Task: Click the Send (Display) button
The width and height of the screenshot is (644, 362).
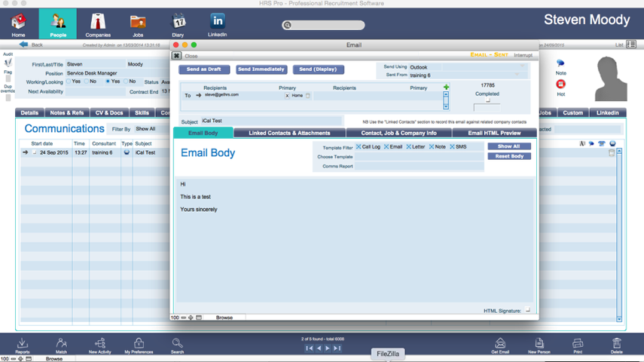Action: point(318,69)
